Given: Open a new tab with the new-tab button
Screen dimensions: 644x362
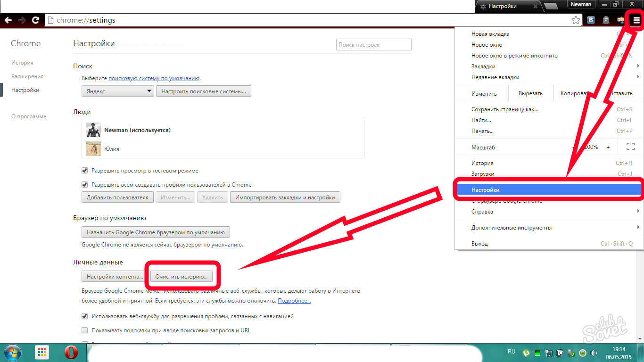Looking at the screenshot, I should pos(551,6).
